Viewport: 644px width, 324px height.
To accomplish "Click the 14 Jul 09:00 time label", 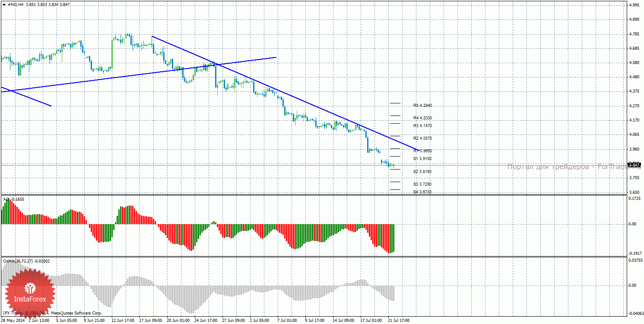I will click(x=343, y=321).
